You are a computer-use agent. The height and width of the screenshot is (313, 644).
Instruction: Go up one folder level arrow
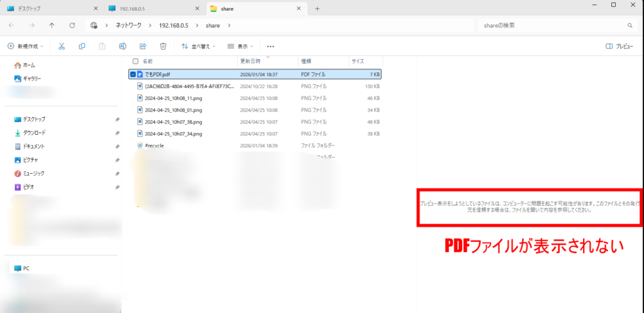click(x=52, y=25)
